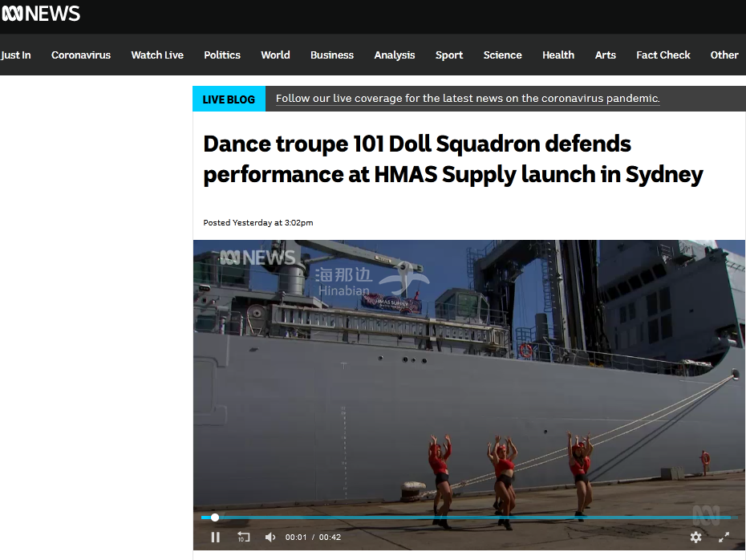Click the video progress slider handle

click(x=215, y=517)
